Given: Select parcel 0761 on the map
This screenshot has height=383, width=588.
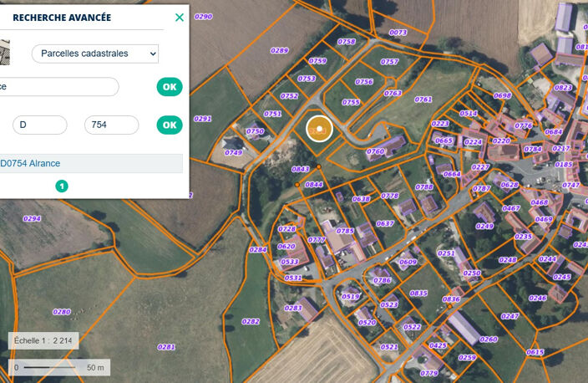Looking at the screenshot, I should [423, 100].
